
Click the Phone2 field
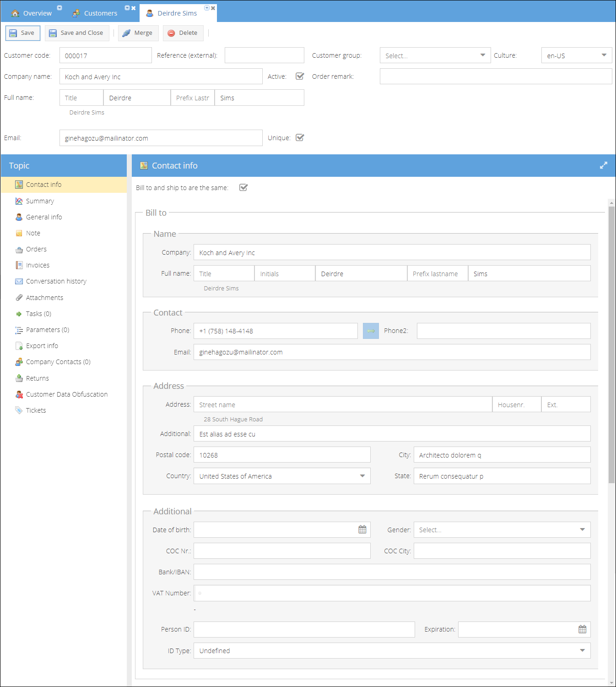(x=504, y=331)
